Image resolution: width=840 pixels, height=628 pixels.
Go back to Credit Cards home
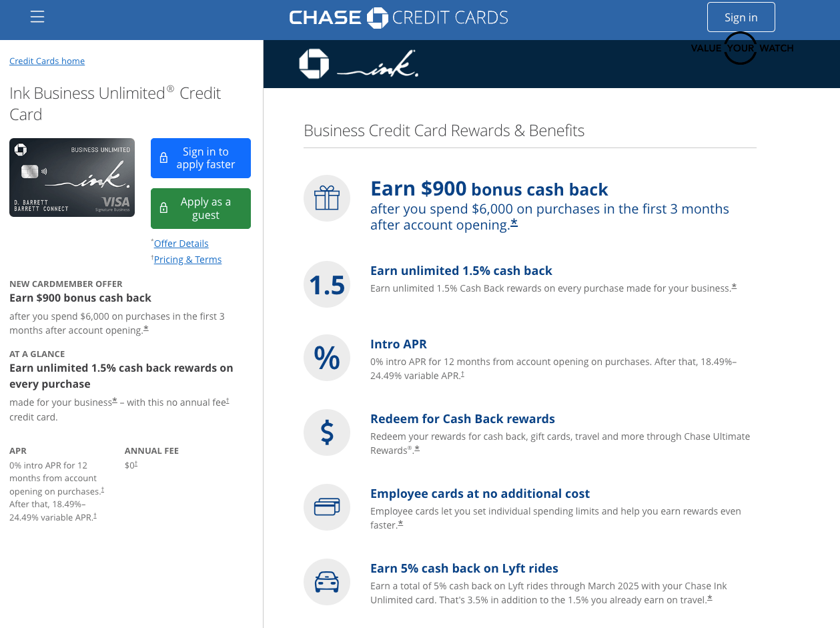click(x=47, y=61)
